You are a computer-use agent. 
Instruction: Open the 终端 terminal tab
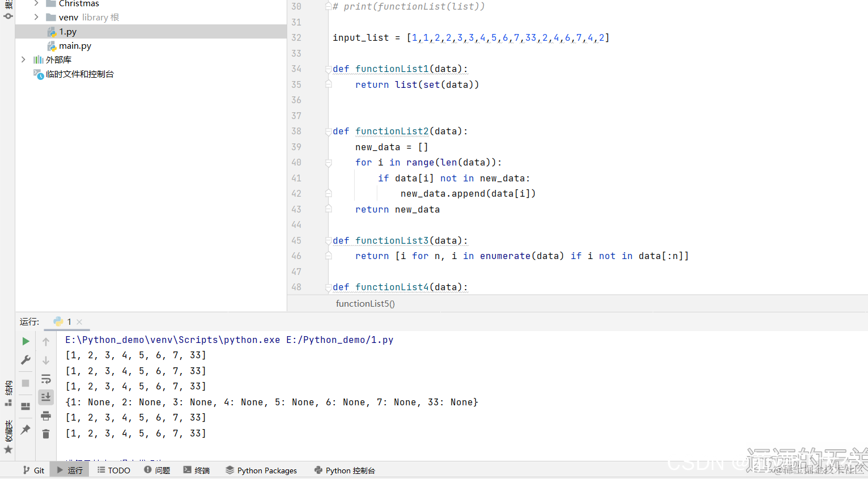point(197,470)
